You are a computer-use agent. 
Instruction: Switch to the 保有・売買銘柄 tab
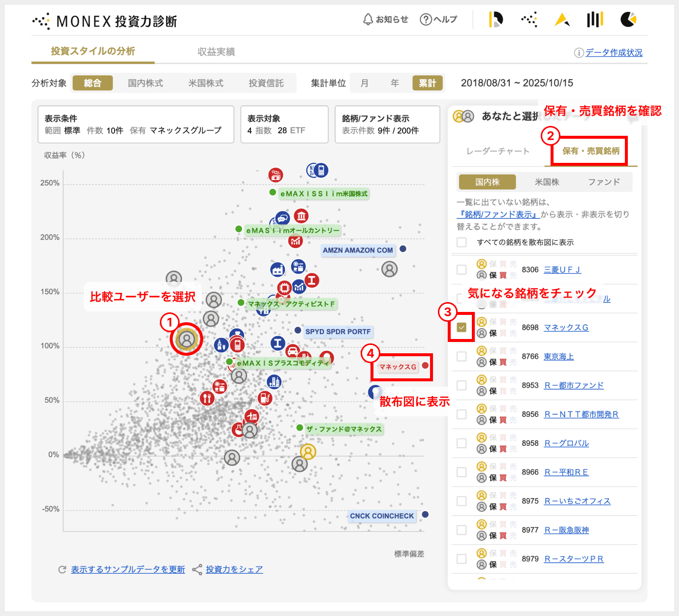pos(591,151)
